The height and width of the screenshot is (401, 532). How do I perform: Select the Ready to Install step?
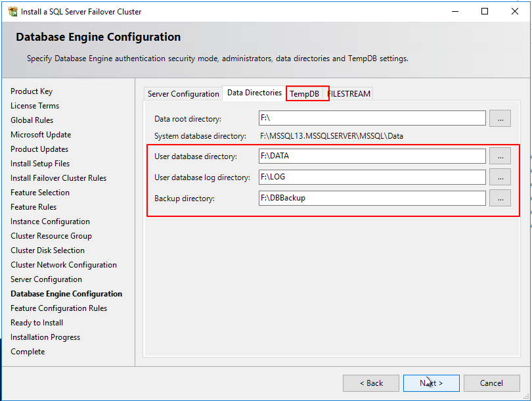coord(37,323)
